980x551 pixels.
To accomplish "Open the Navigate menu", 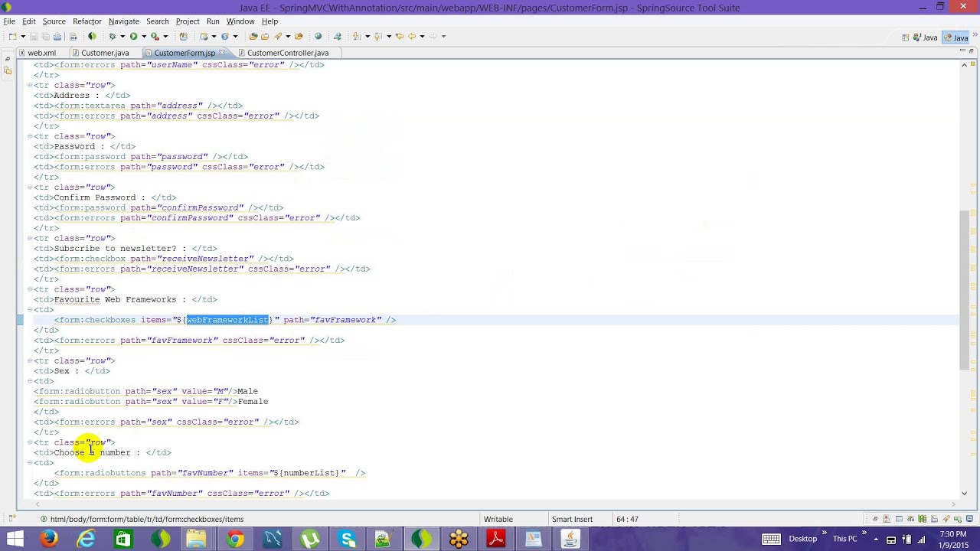I will 123,21.
